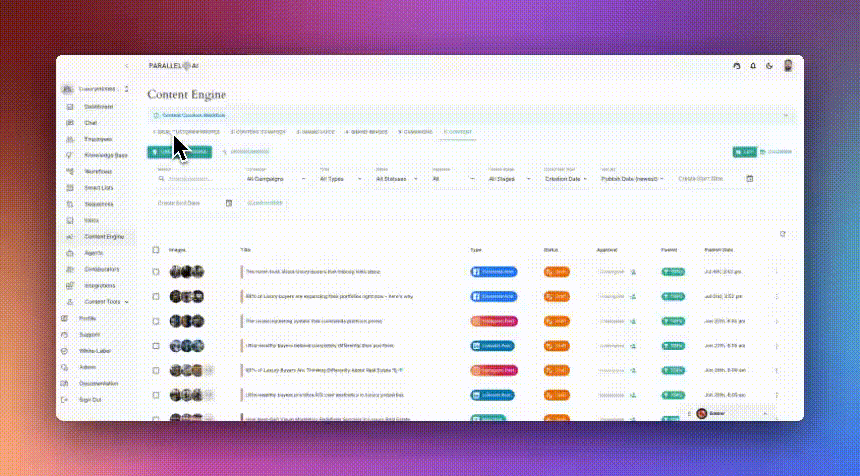Tick the checkbox on the third row
The width and height of the screenshot is (860, 476).
pos(156,321)
